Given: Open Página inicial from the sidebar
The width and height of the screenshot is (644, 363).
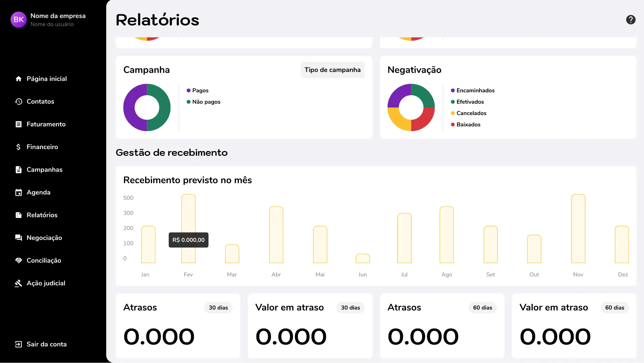Looking at the screenshot, I should tap(46, 78).
